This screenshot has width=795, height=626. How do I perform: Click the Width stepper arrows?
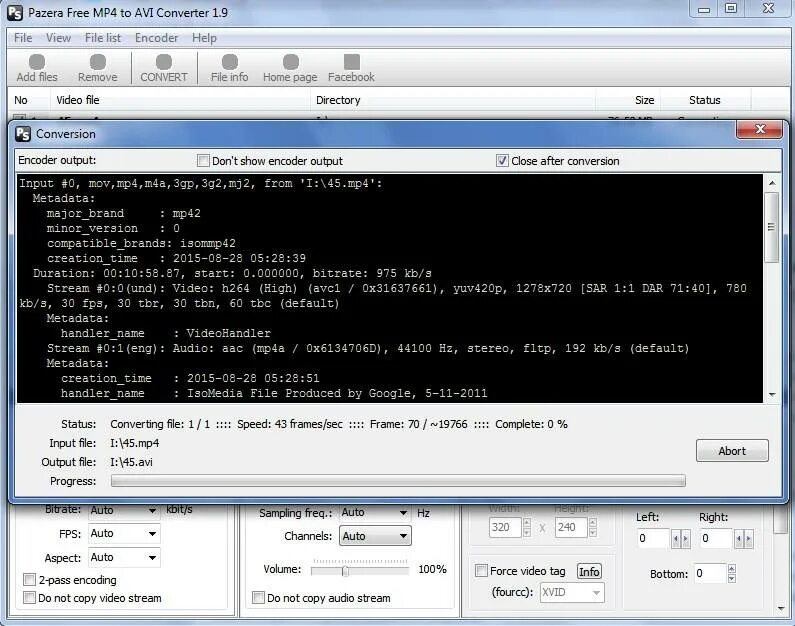[x=527, y=527]
